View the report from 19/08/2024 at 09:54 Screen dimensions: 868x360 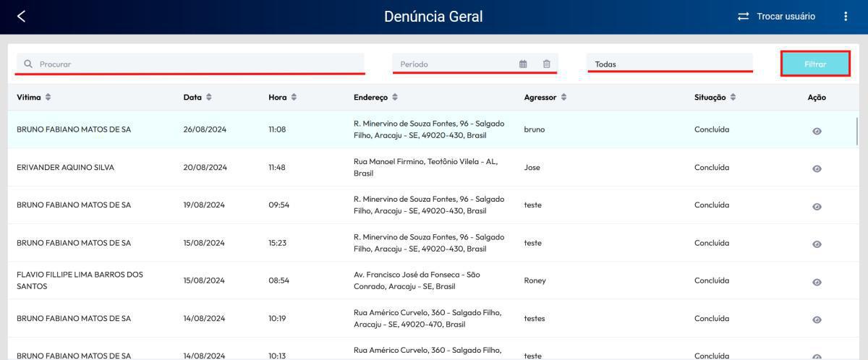(817, 206)
